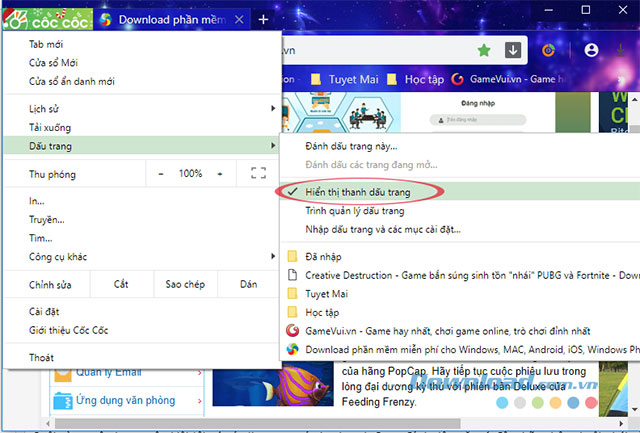Open Cài đặt from the menu
The width and height of the screenshot is (640, 433).
pyautogui.click(x=44, y=311)
